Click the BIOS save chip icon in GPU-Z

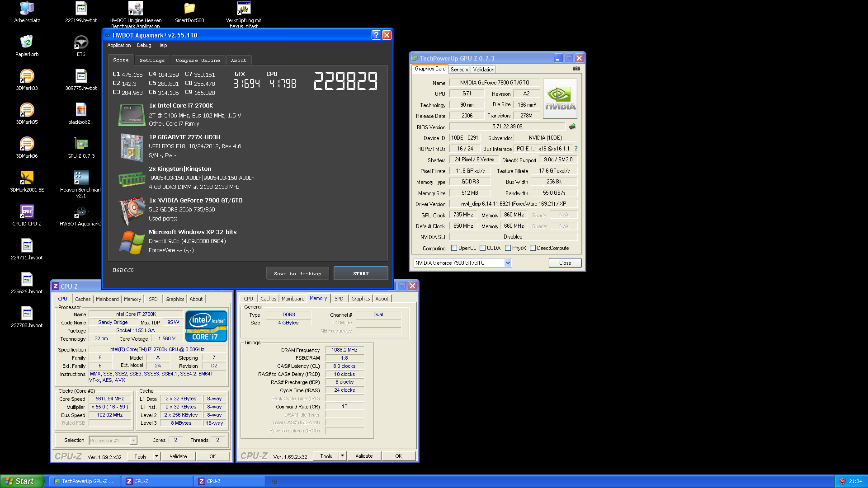(x=572, y=127)
